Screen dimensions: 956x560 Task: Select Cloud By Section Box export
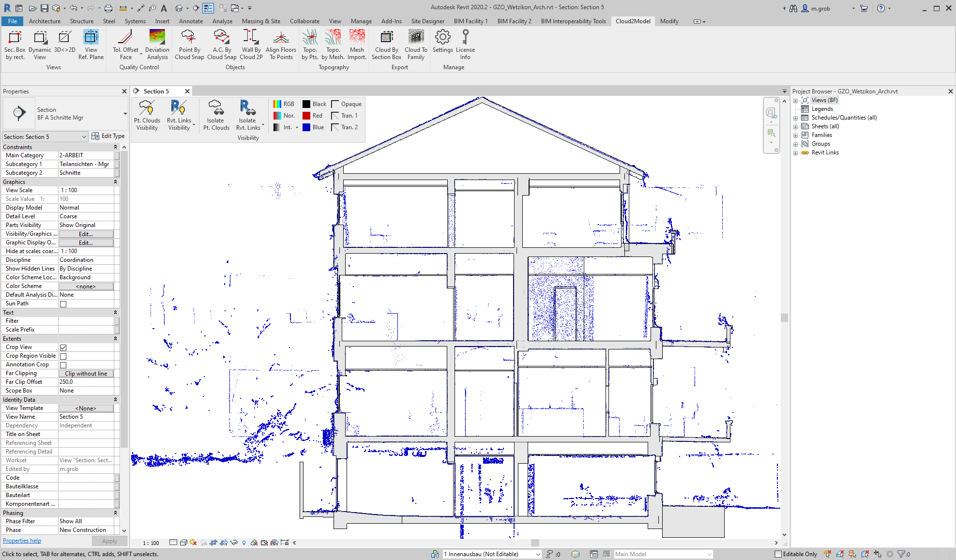[x=386, y=45]
